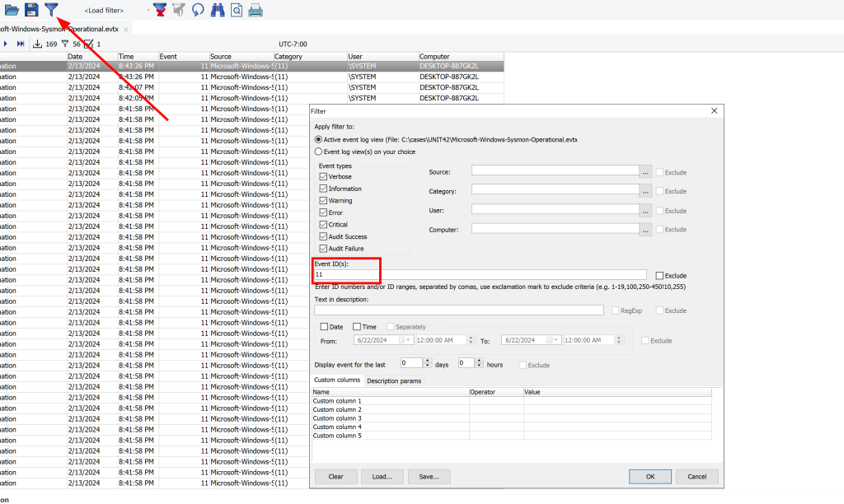The height and width of the screenshot is (504, 844).
Task: Click the Save... button
Action: click(429, 477)
